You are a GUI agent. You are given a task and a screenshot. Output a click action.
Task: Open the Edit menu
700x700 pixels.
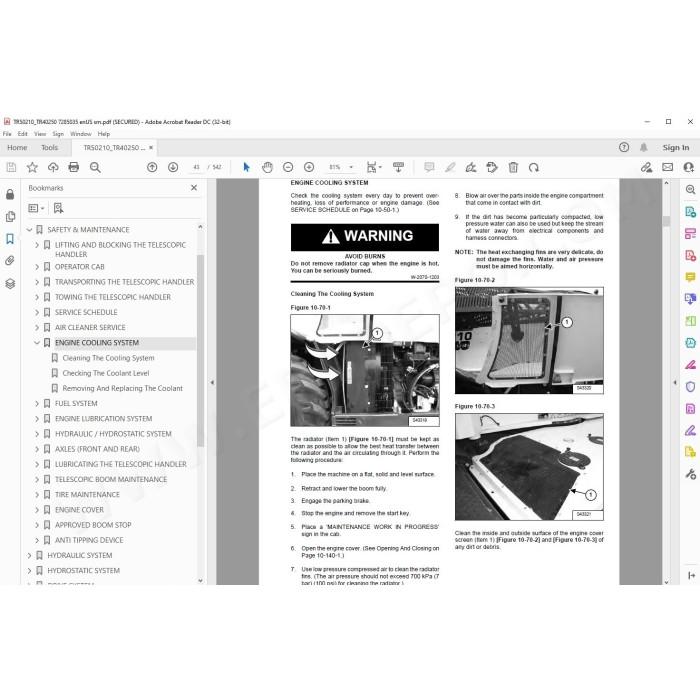click(x=22, y=134)
